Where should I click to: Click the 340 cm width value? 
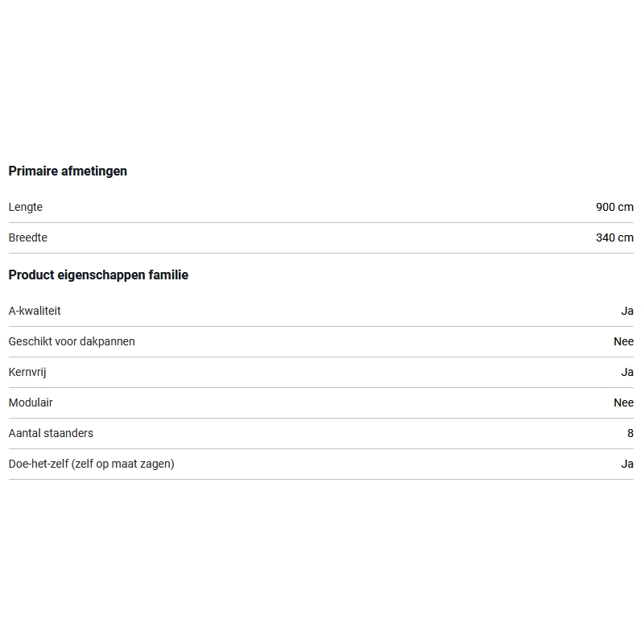tap(614, 237)
